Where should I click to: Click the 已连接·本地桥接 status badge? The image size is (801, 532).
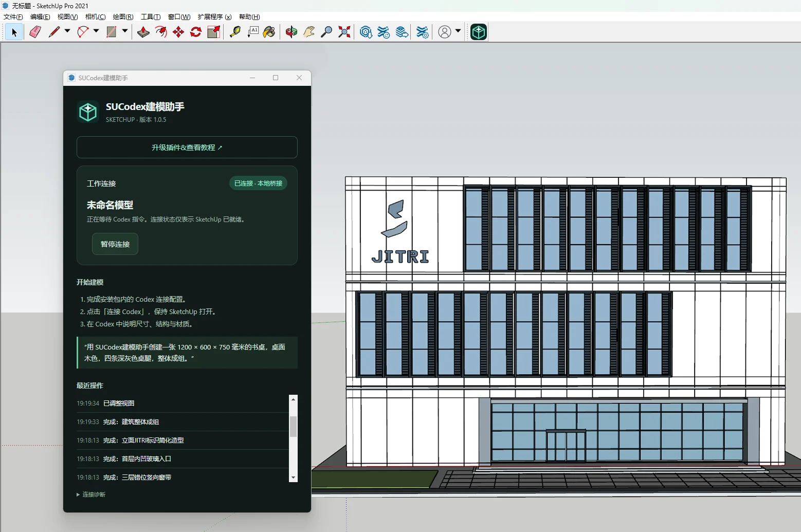click(x=258, y=184)
